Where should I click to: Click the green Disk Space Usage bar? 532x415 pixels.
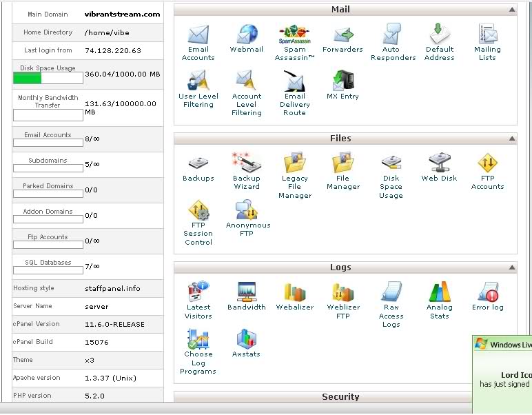coord(28,78)
